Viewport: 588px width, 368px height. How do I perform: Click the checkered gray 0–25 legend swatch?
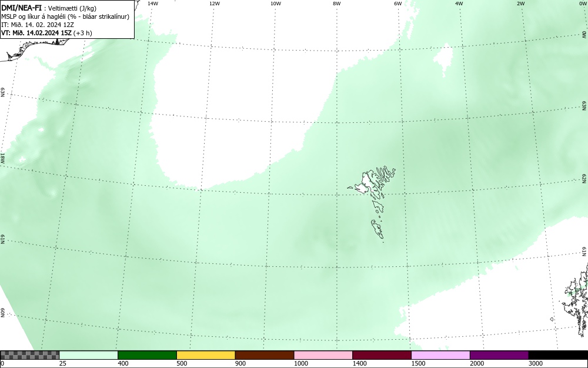coord(30,355)
